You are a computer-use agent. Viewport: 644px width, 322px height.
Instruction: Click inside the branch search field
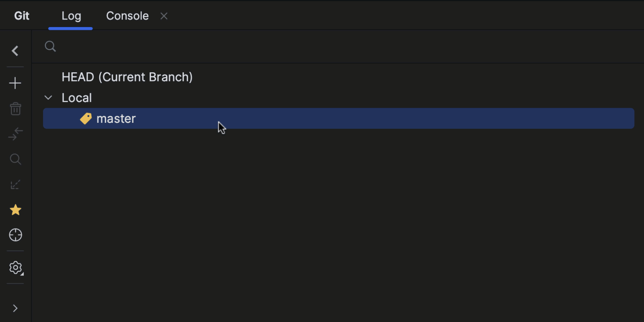[159, 47]
